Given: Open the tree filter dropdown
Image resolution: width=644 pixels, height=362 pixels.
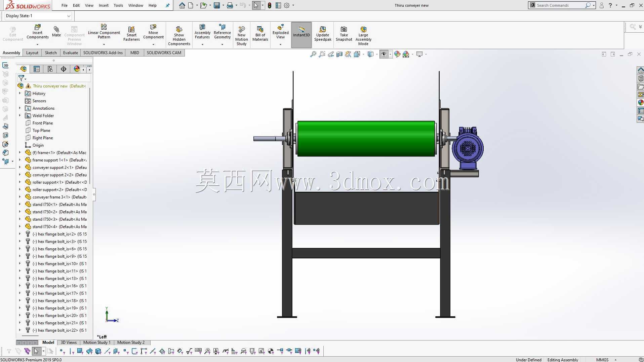Looking at the screenshot, I should (22, 78).
